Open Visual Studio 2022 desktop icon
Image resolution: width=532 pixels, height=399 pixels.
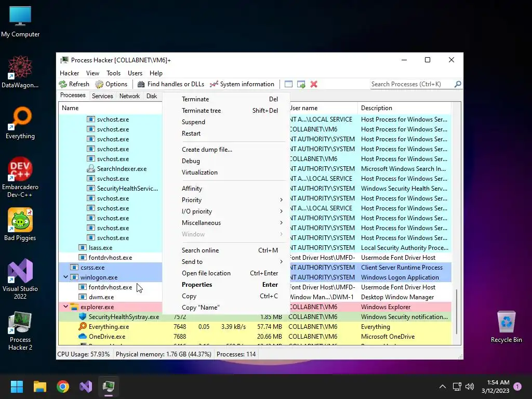pyautogui.click(x=20, y=279)
